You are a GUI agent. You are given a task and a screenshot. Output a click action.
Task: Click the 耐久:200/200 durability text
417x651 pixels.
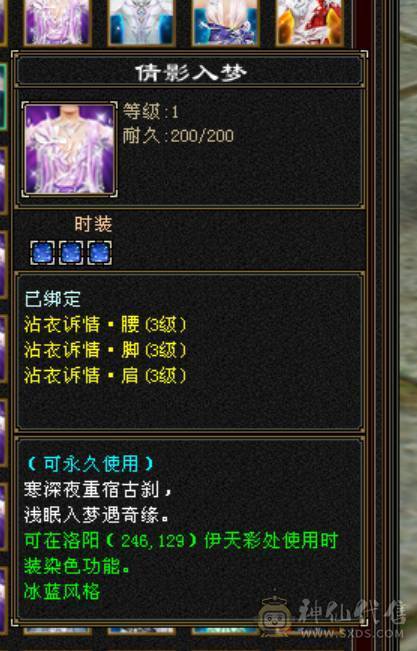178,136
